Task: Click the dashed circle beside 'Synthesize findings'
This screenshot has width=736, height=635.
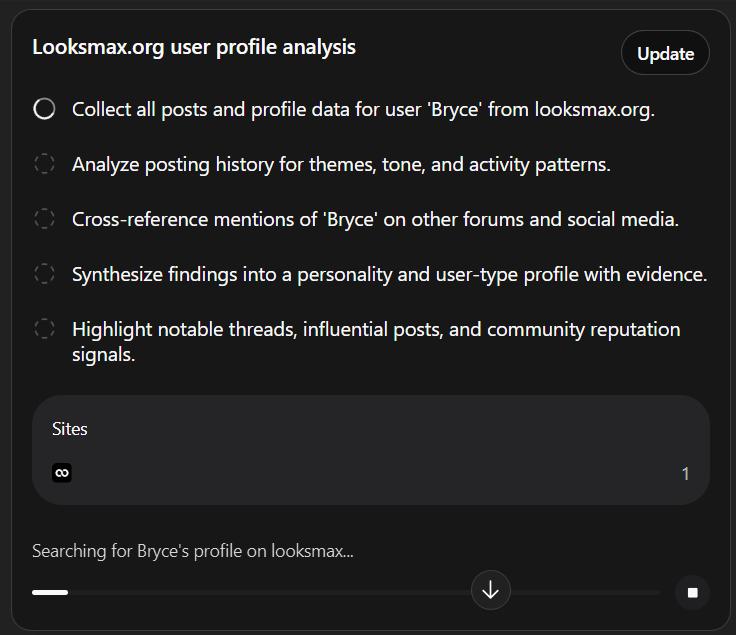Action: pyautogui.click(x=44, y=274)
